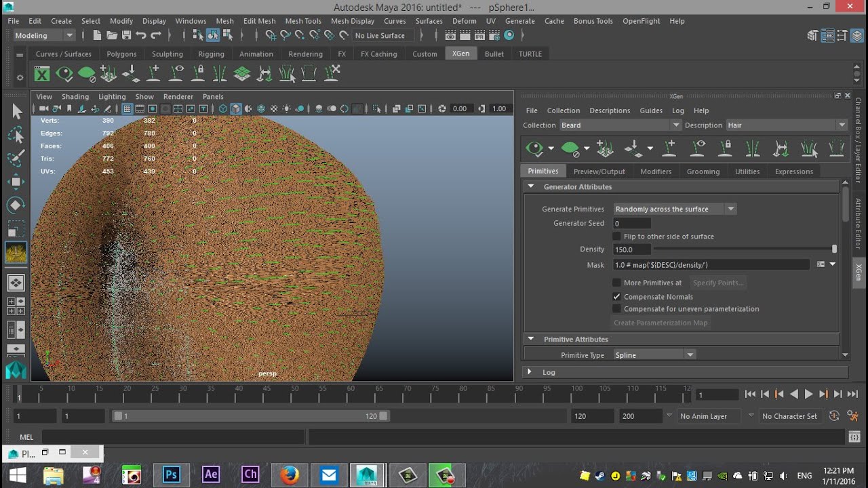
Task: Click No Character Set button
Action: (789, 416)
